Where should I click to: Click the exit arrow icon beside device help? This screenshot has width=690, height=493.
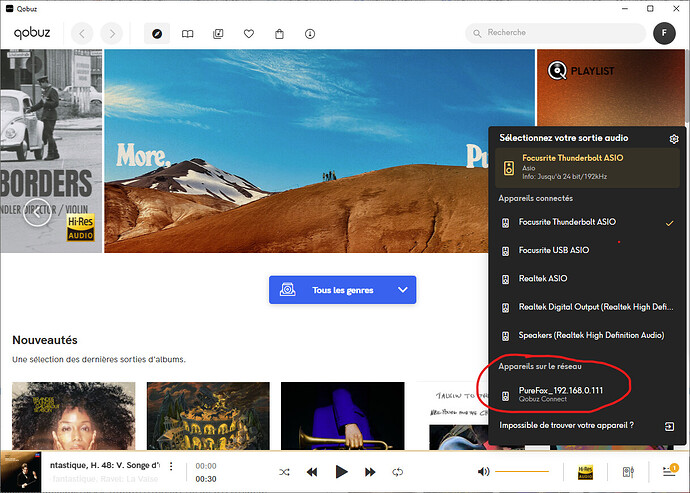point(669,426)
